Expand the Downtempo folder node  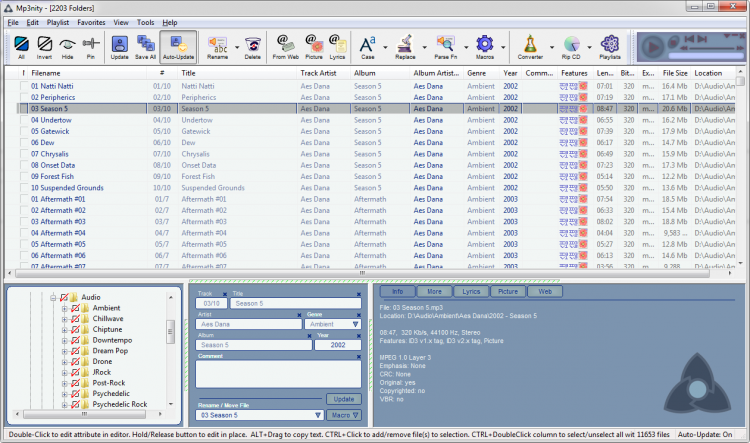(64, 340)
